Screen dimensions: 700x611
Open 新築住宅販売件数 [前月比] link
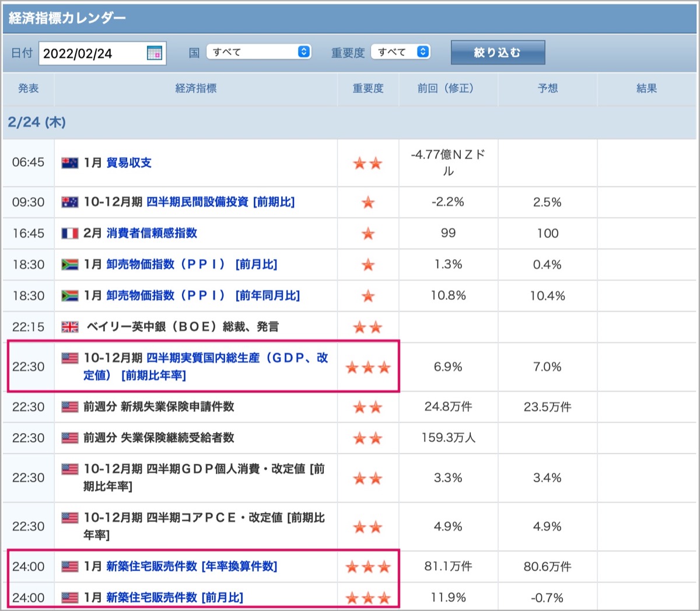pos(174,598)
